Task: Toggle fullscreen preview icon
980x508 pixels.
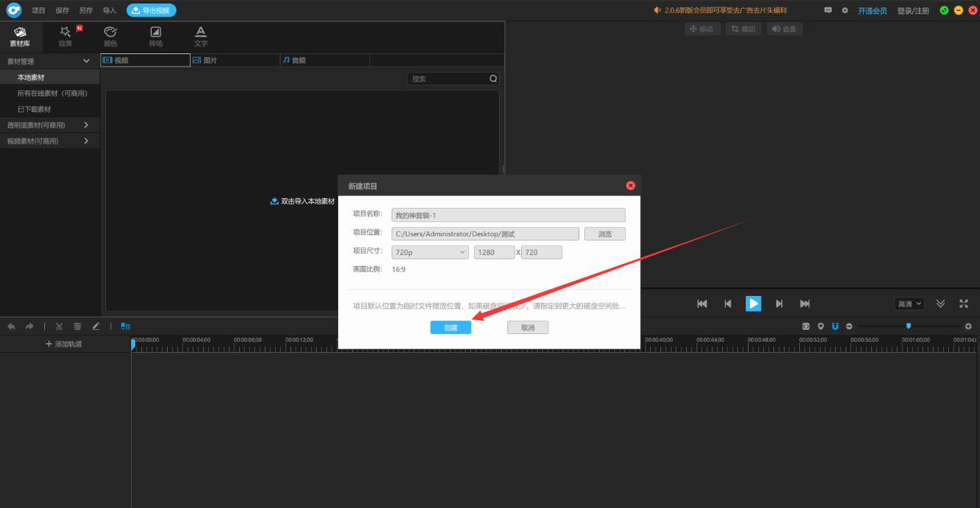Action: [x=963, y=304]
